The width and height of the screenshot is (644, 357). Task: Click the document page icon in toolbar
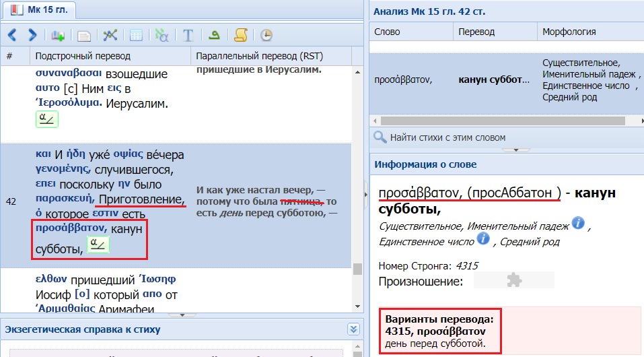(84, 35)
